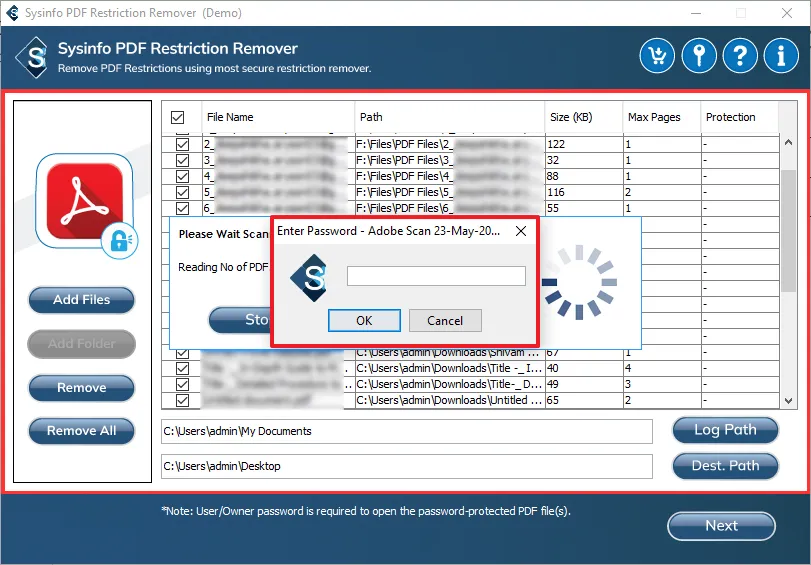
Task: Uncheck the file row starting with 3_
Action: (182, 160)
